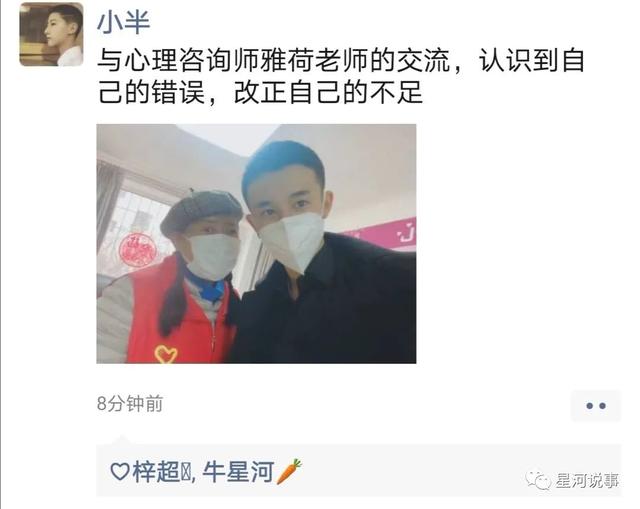Tap the carrot emoji after 牛星河

(289, 471)
